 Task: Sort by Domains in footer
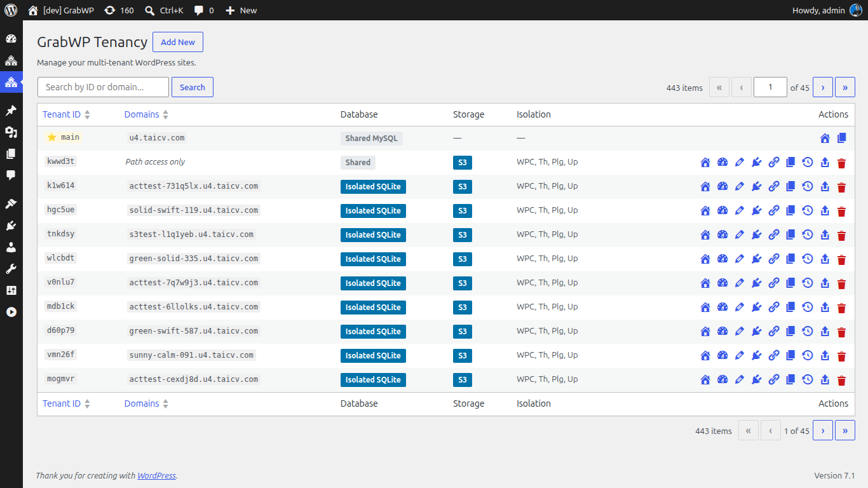tap(146, 403)
